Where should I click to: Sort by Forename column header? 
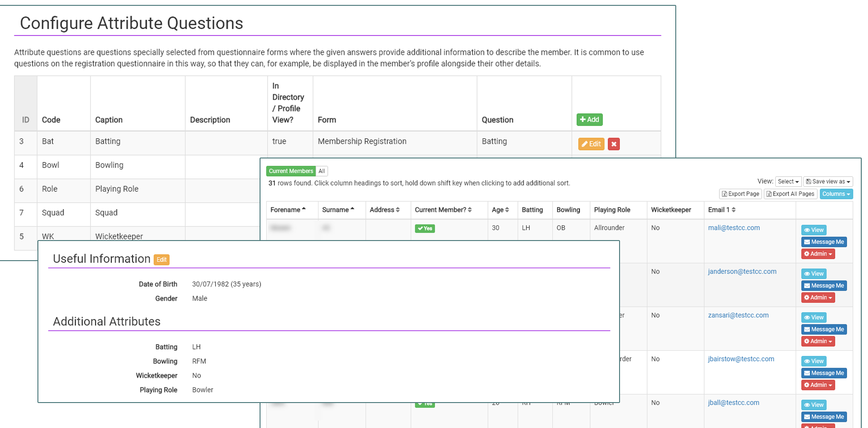[288, 210]
